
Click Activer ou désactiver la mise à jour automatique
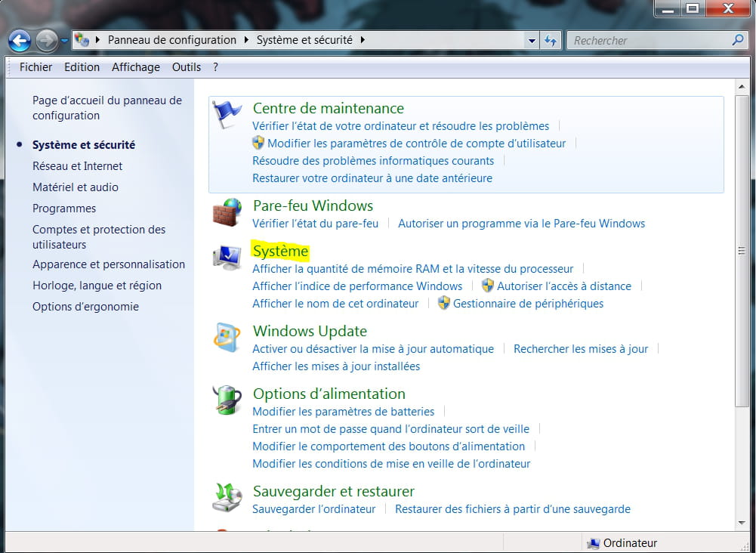coord(373,348)
